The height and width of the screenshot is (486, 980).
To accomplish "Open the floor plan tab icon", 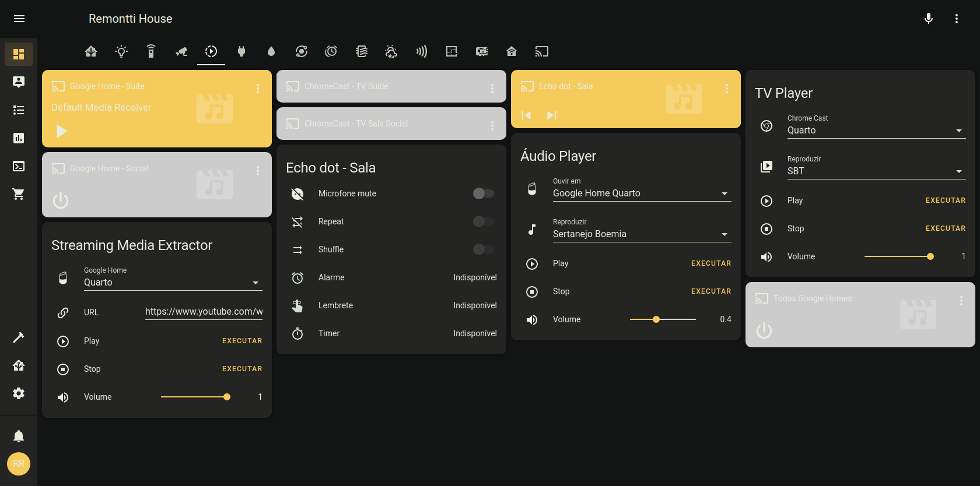I will pyautogui.click(x=452, y=51).
